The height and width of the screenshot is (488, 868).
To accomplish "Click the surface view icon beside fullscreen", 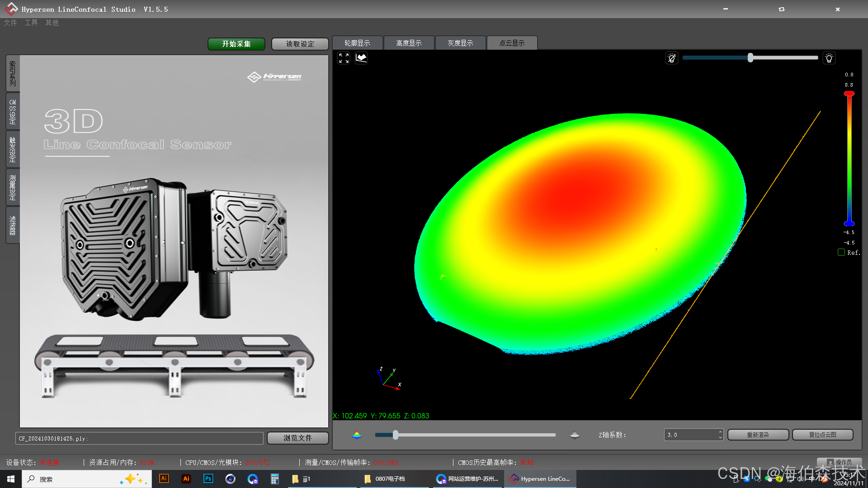I will (361, 58).
